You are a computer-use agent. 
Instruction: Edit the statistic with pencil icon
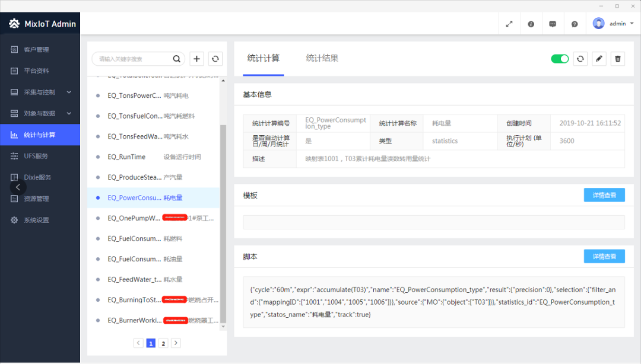(x=599, y=59)
